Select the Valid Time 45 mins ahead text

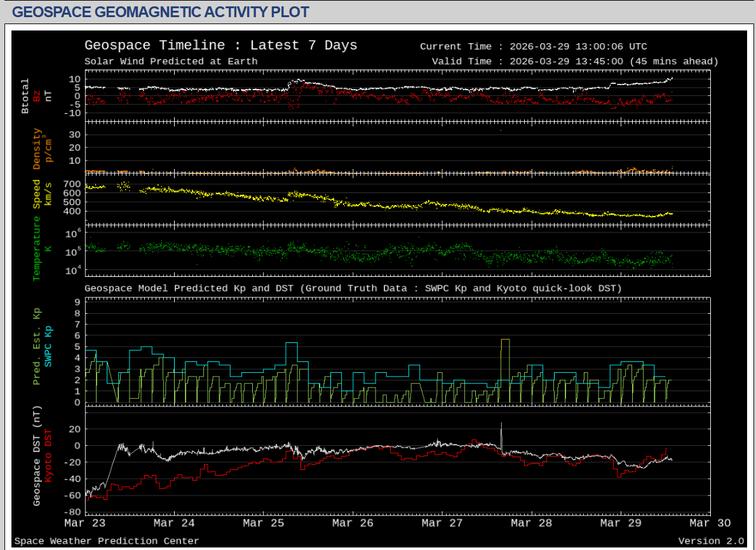(574, 62)
